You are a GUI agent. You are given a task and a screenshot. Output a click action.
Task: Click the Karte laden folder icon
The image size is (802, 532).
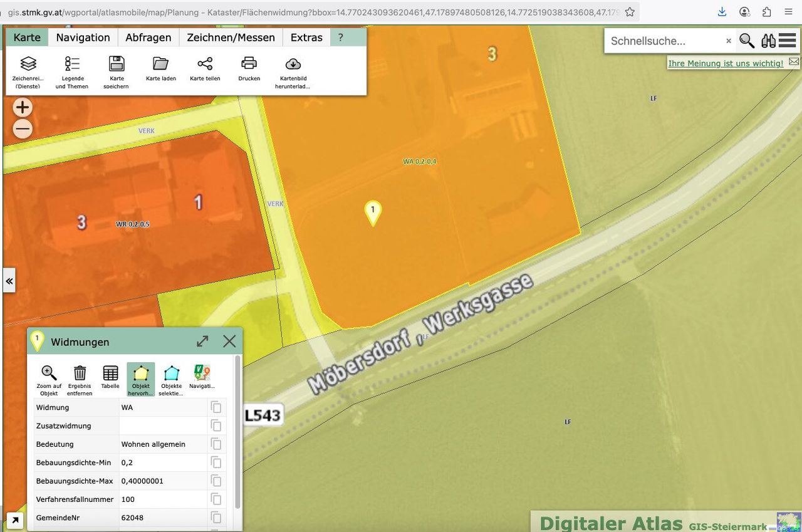[x=161, y=64]
